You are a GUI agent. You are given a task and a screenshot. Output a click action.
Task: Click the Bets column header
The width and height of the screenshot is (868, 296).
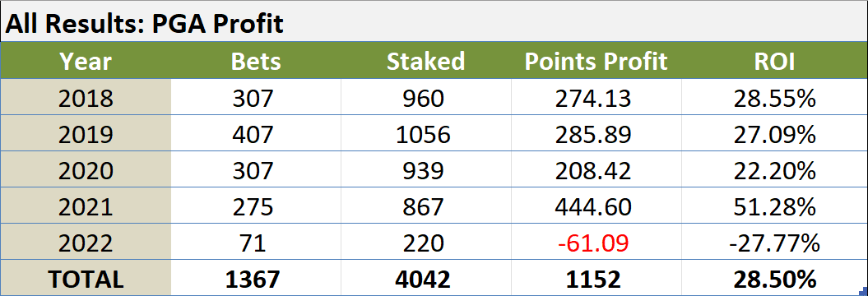point(256,61)
